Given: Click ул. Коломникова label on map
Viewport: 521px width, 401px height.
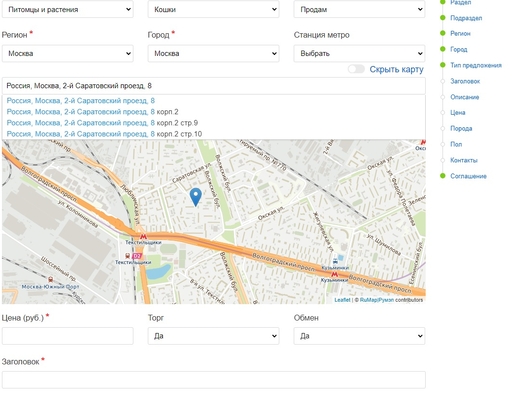Looking at the screenshot, I should pyautogui.click(x=78, y=214).
